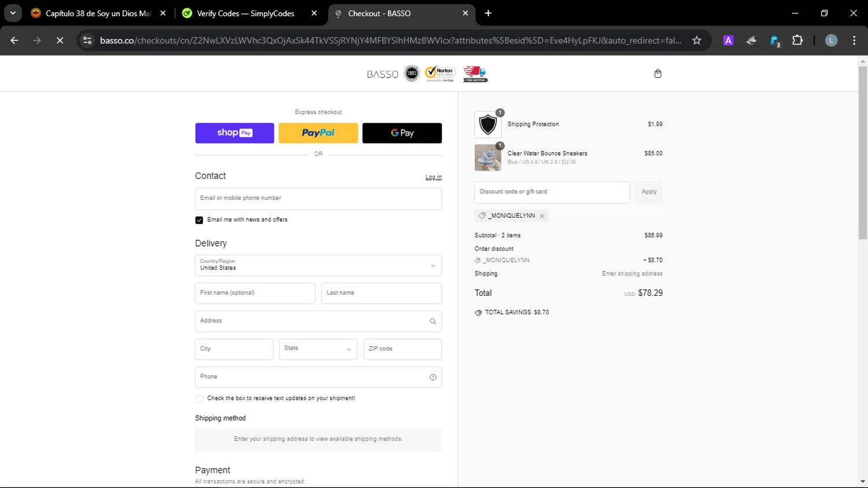
Task: Open a new browser tab
Action: (x=488, y=13)
